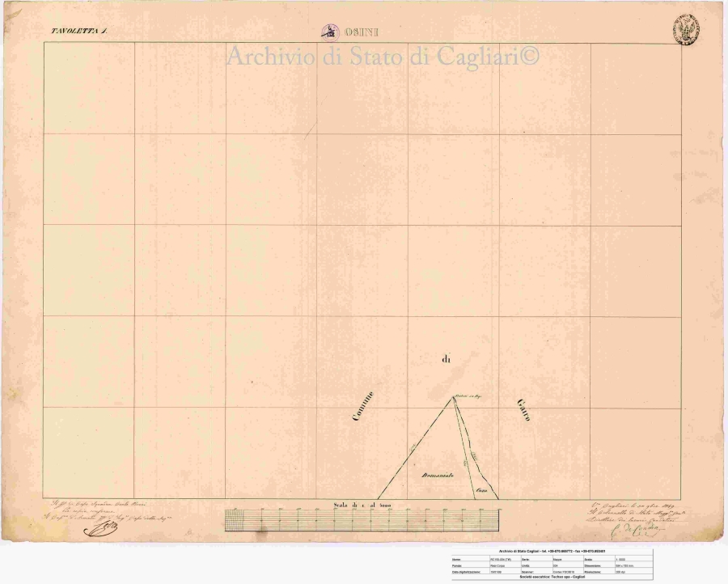Click the "di" label on the map
The image size is (728, 584).
tap(447, 359)
